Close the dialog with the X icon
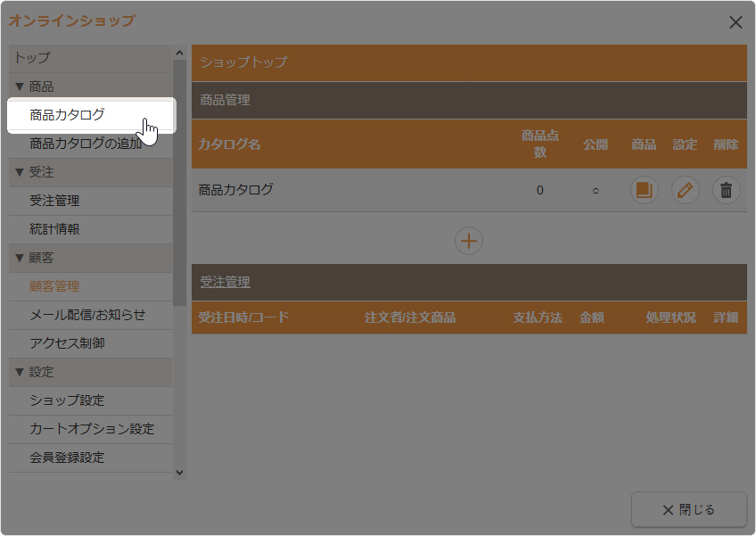This screenshot has width=756, height=536. tap(735, 22)
